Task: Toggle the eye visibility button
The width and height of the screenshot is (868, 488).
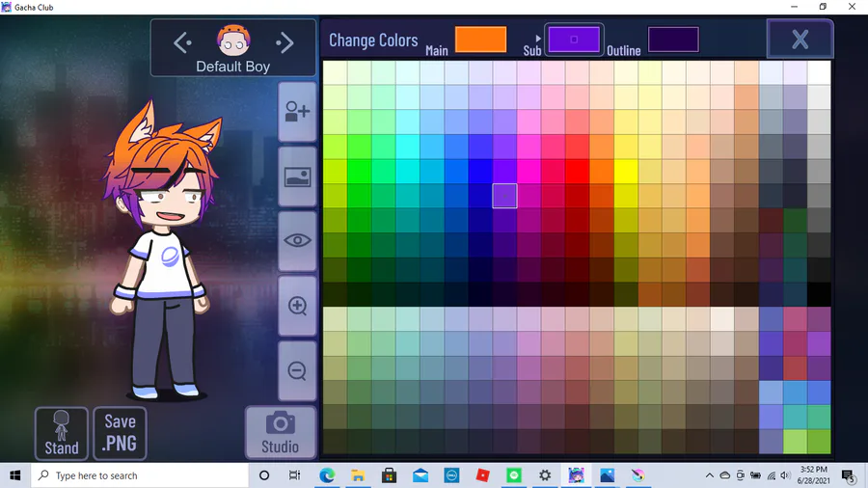Action: 297,241
